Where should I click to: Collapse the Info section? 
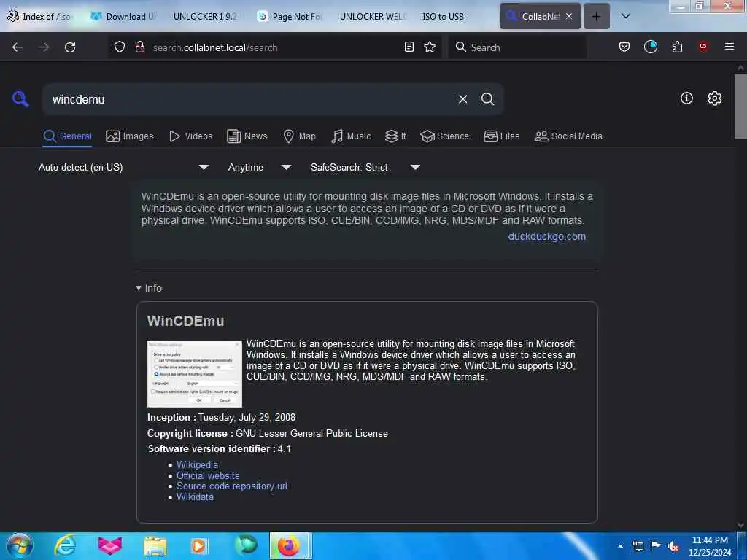[149, 288]
